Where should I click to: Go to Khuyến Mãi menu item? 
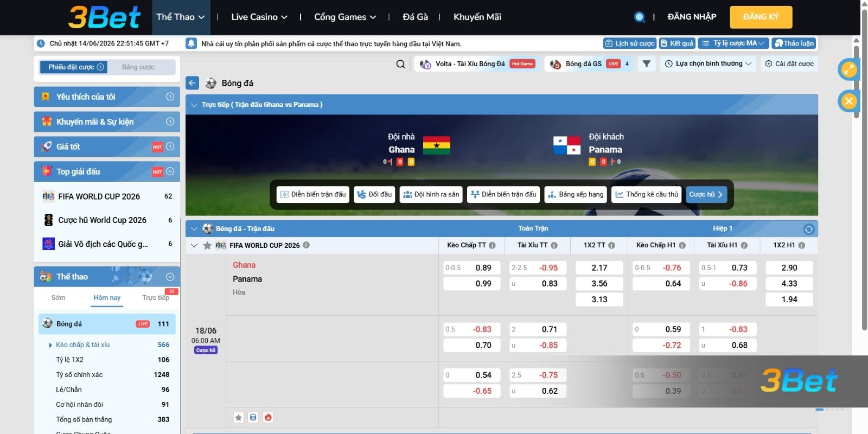coord(477,17)
